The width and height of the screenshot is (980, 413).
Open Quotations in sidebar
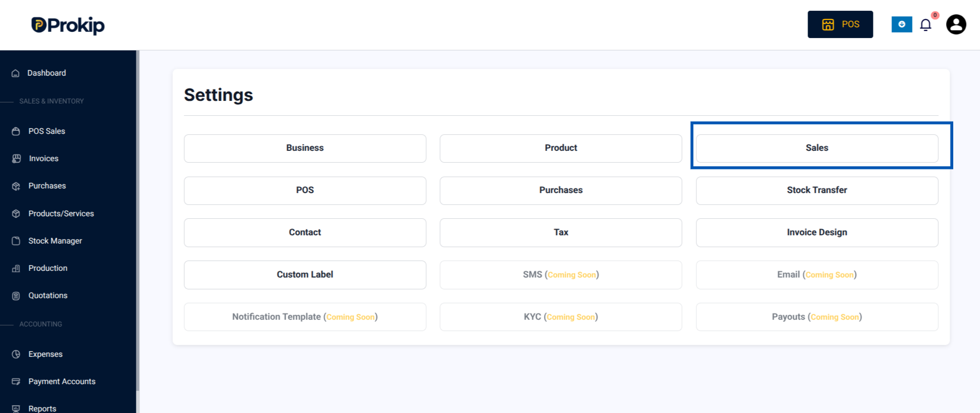coord(48,296)
